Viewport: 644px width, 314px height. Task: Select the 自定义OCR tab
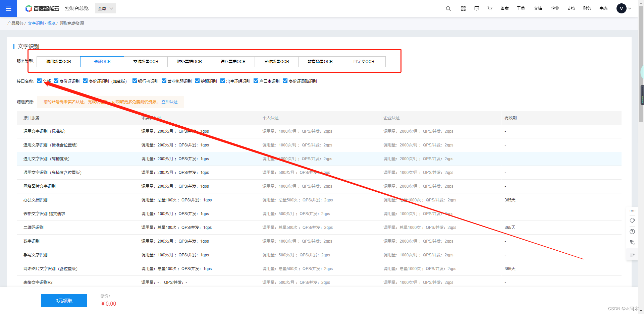click(x=364, y=62)
